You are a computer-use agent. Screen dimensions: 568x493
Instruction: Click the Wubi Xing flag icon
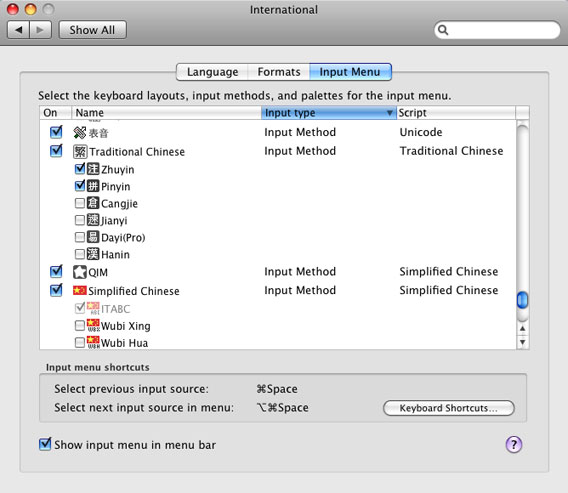point(93,325)
